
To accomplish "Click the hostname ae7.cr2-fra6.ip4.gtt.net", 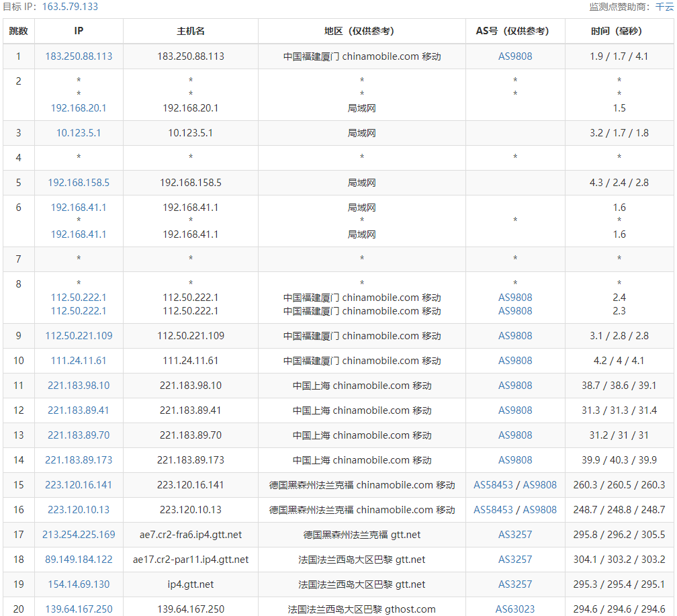I will pyautogui.click(x=191, y=535).
